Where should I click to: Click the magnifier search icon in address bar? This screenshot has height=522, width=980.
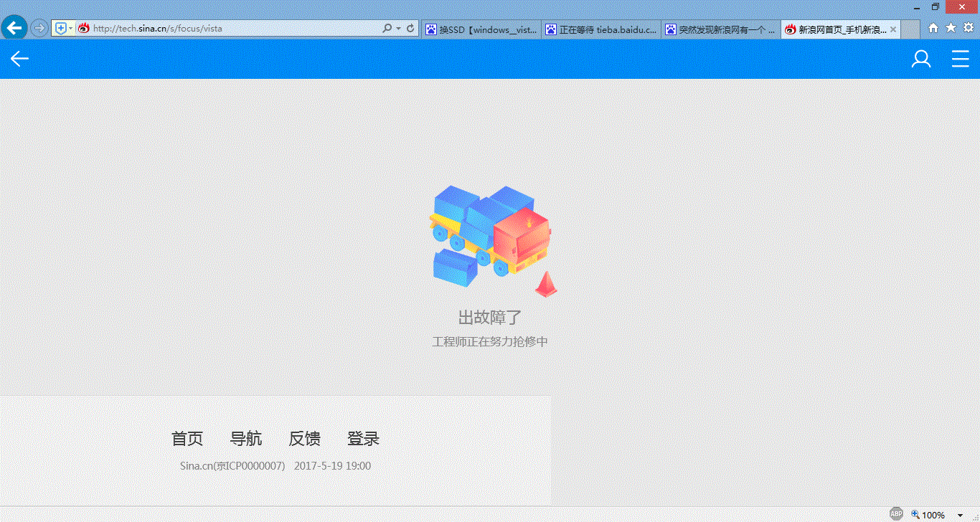(387, 28)
